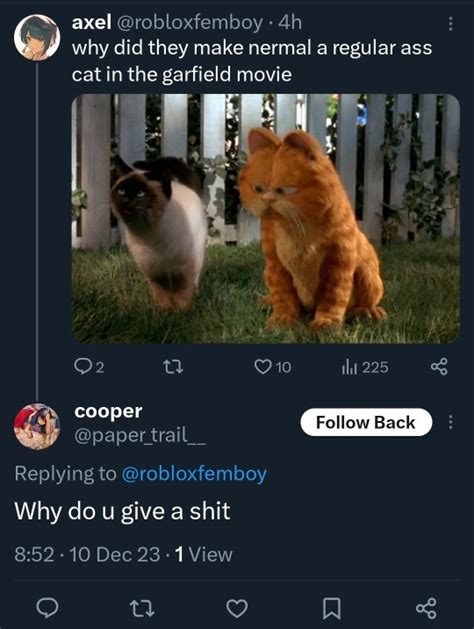Retweet axel's Garfield movie tweet
Image resolution: width=474 pixels, height=629 pixels.
click(x=174, y=367)
